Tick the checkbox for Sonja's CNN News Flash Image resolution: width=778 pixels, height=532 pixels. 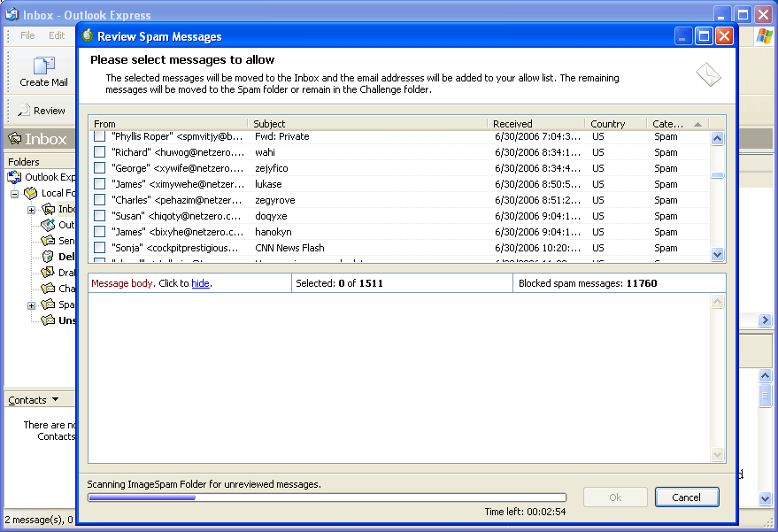coord(99,248)
